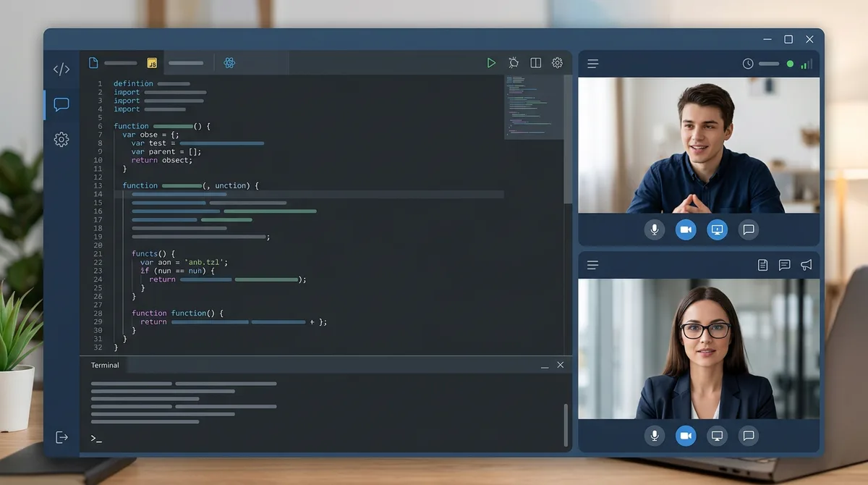
Task: Switch to the Terminal tab
Action: [105, 365]
